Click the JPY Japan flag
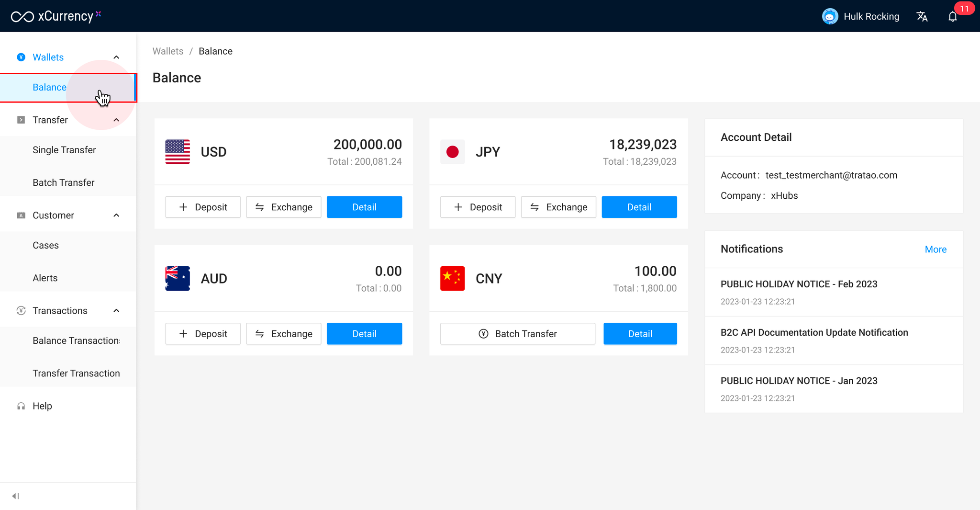 point(452,152)
